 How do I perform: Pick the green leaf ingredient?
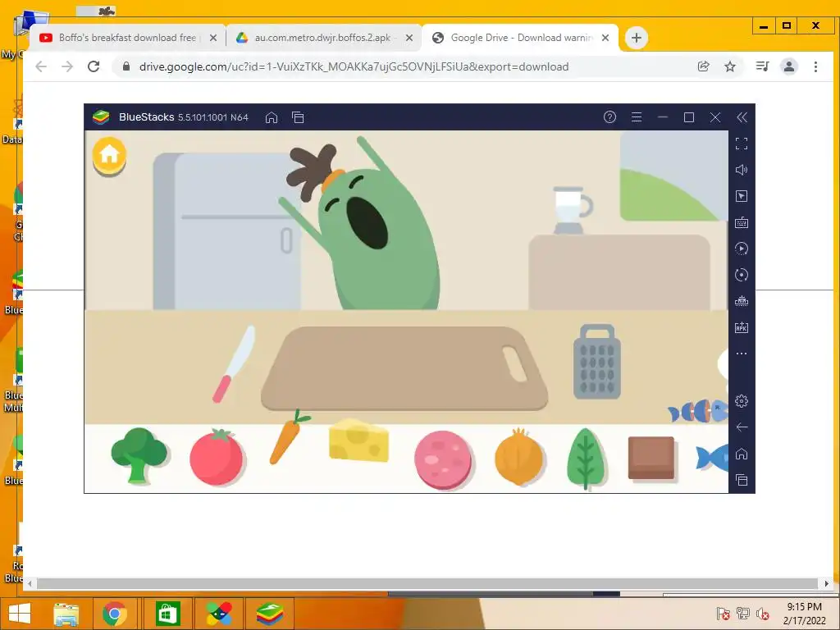(586, 459)
